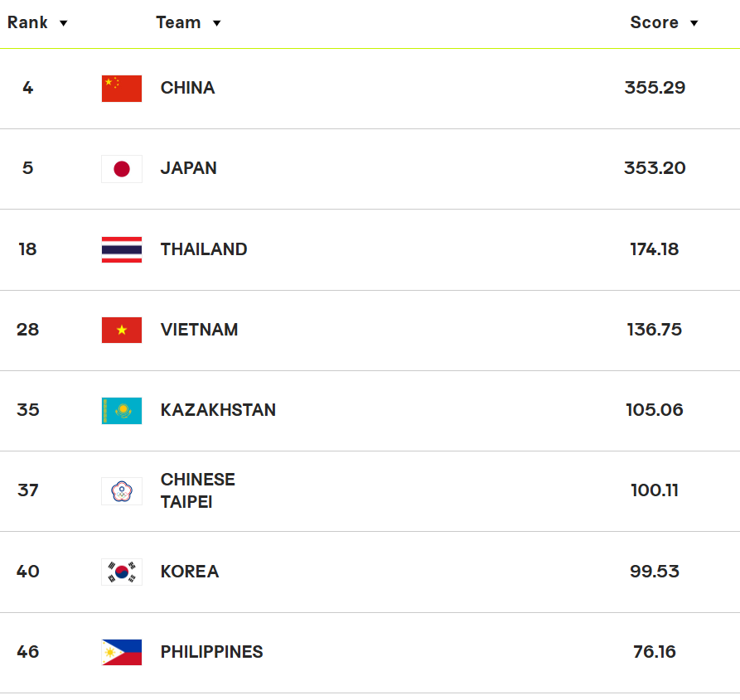
Task: Click the Vietnam flag icon
Action: click(122, 330)
